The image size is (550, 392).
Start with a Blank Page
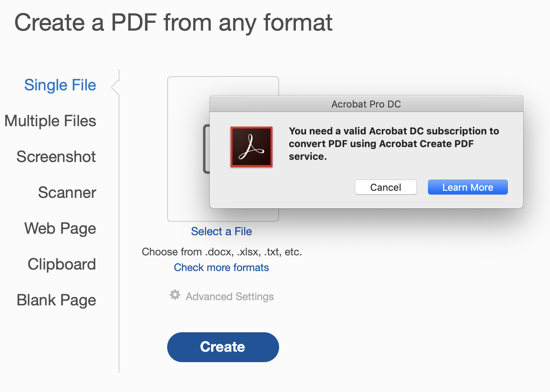[x=56, y=300]
